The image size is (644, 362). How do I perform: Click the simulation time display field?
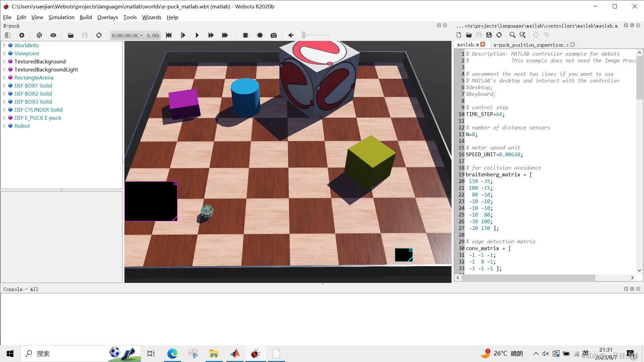(x=136, y=36)
